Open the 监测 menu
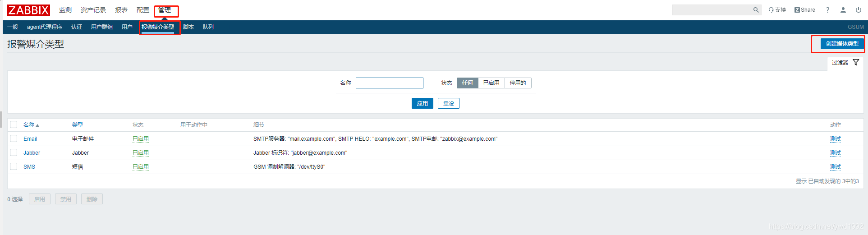Viewport: 868px width, 235px height. (x=65, y=10)
